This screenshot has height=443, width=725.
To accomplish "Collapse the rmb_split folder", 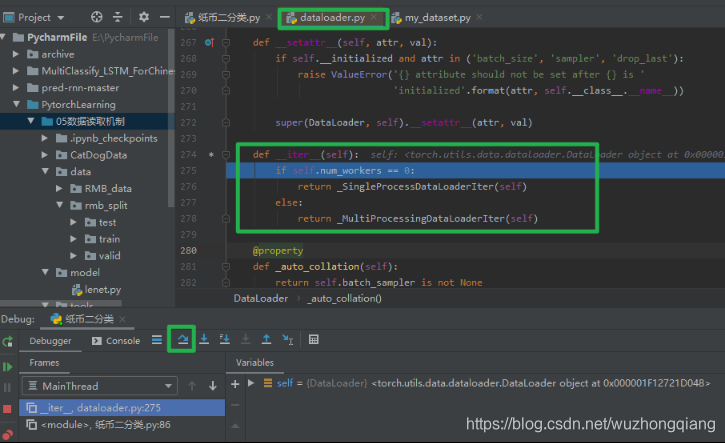I will [x=60, y=205].
